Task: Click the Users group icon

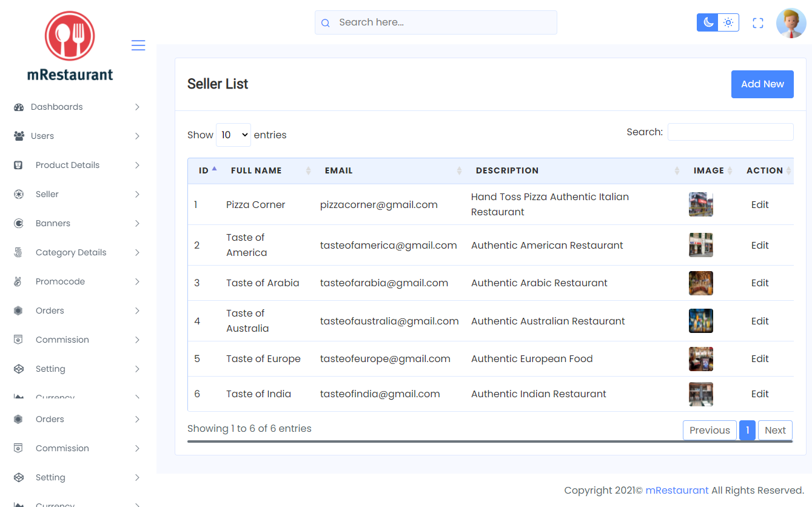Action: [x=19, y=136]
